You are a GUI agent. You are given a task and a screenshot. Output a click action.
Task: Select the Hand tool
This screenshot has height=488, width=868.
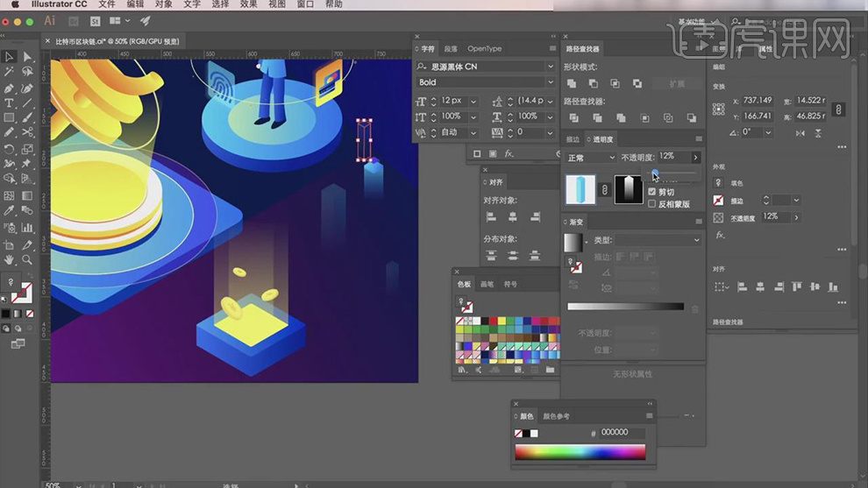10,259
